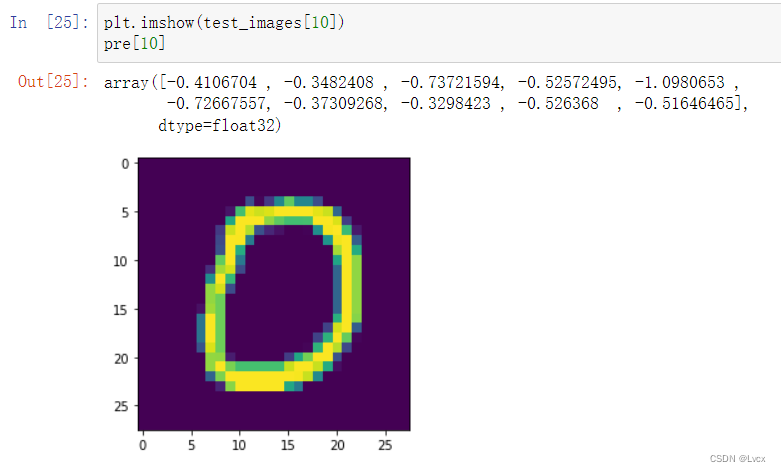Click the plt.imshow(test_images[10]) code line

point(224,22)
